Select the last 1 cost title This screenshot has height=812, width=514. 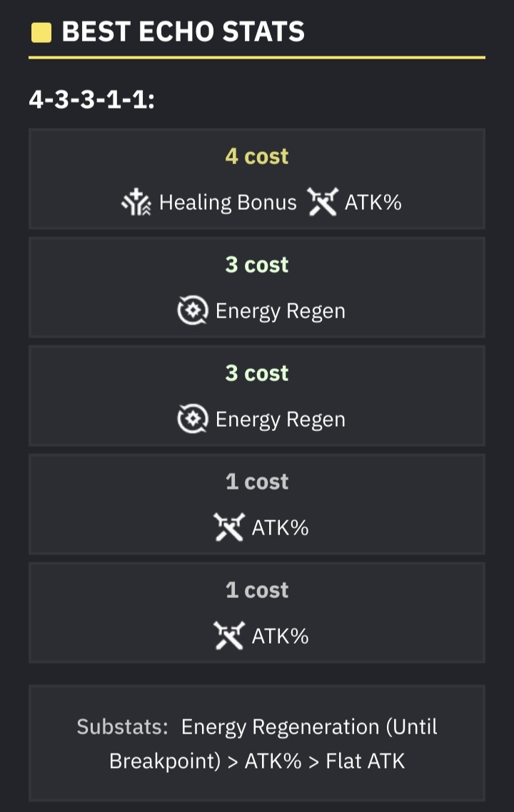tap(257, 590)
